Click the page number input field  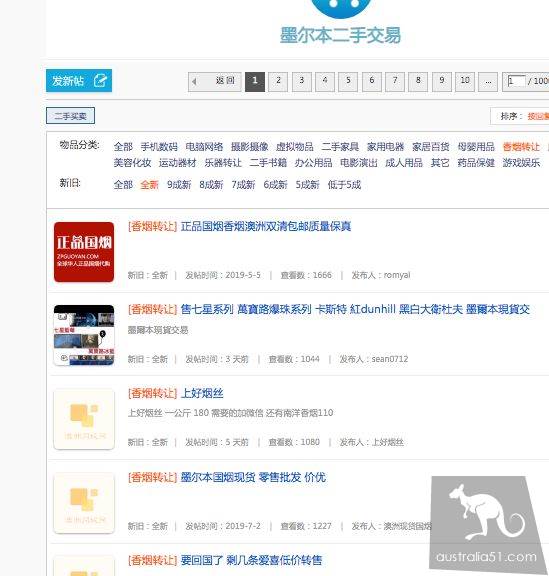516,81
